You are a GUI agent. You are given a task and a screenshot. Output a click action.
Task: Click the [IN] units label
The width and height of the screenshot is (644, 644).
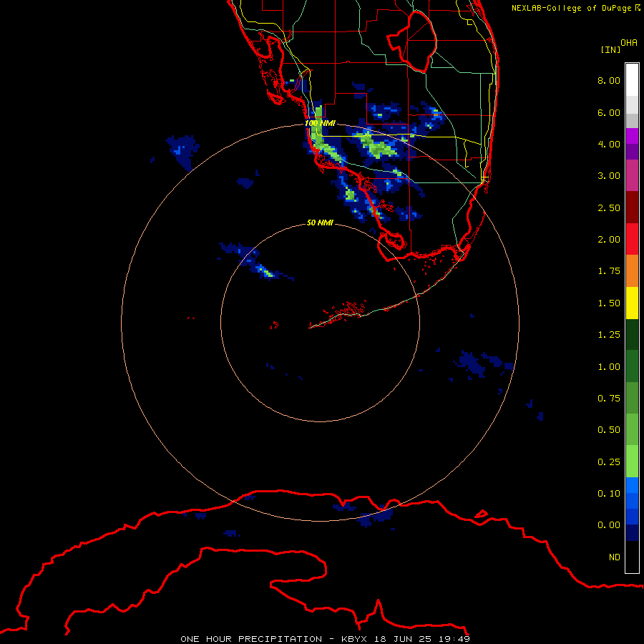(611, 49)
